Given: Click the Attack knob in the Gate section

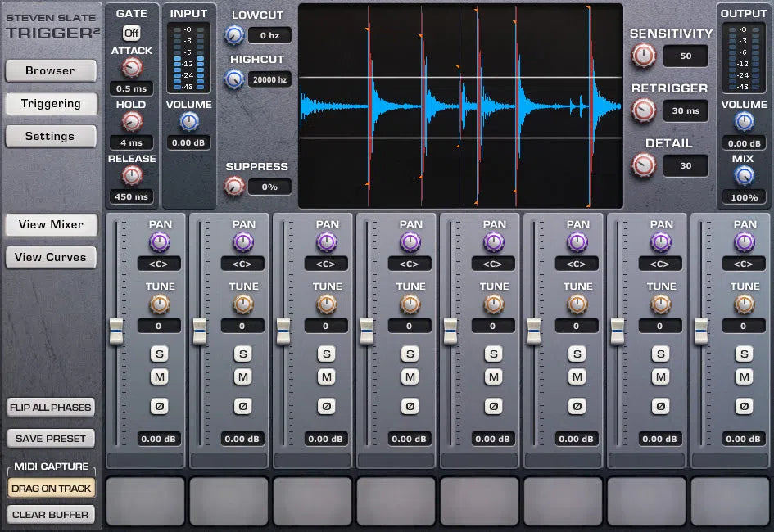Looking at the screenshot, I should [x=131, y=67].
